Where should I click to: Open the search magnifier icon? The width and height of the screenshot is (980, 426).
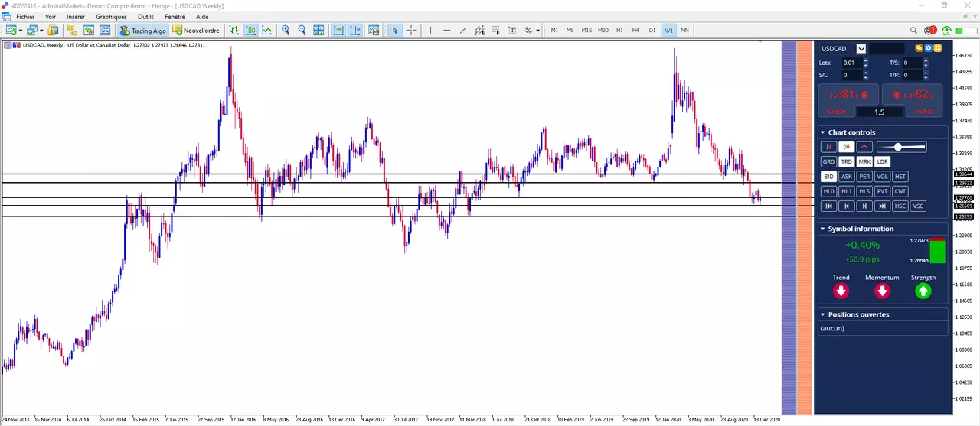pos(913,31)
